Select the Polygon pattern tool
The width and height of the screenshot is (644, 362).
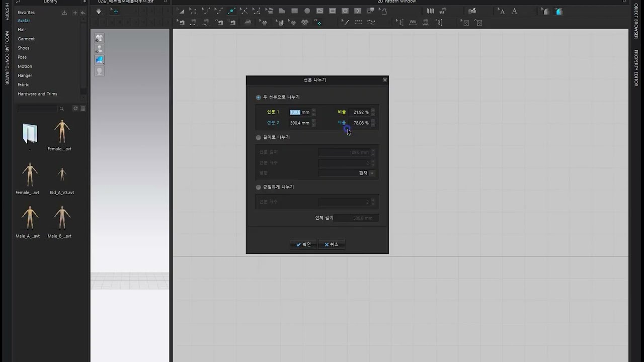[282, 11]
